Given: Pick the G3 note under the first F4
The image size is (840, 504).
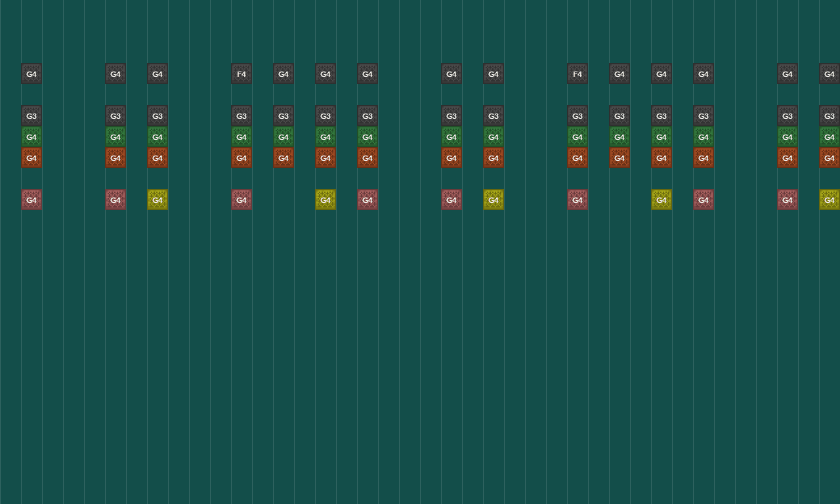Looking at the screenshot, I should [241, 115].
